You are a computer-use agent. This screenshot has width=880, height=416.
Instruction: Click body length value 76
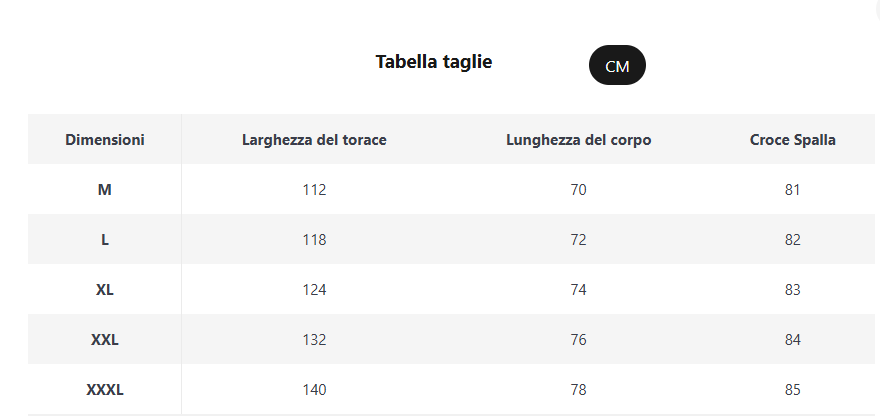tap(578, 340)
